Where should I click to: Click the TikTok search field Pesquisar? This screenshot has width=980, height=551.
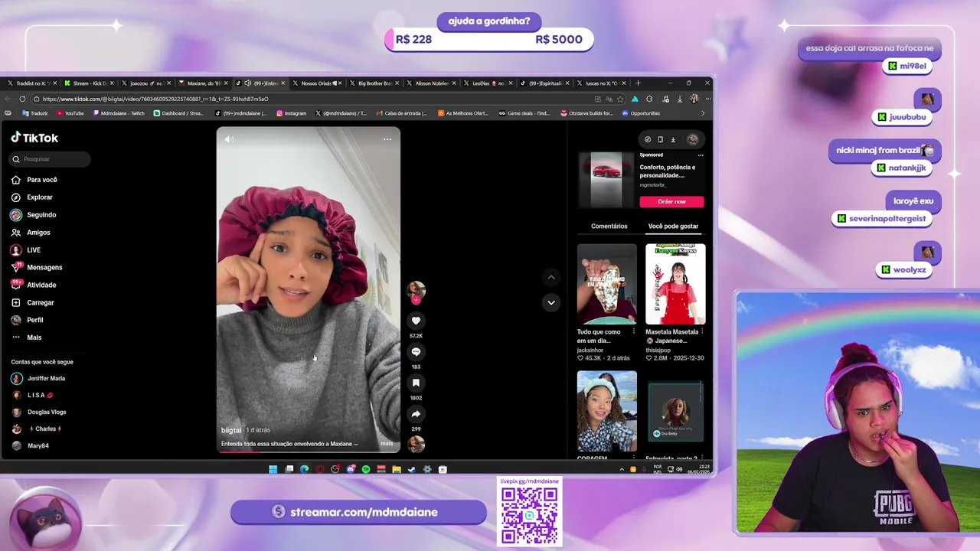coord(51,159)
